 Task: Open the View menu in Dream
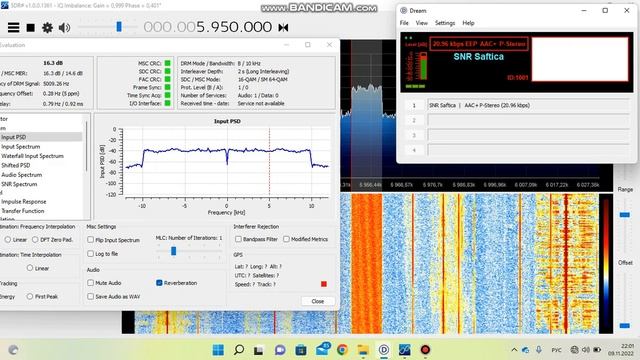click(x=422, y=23)
